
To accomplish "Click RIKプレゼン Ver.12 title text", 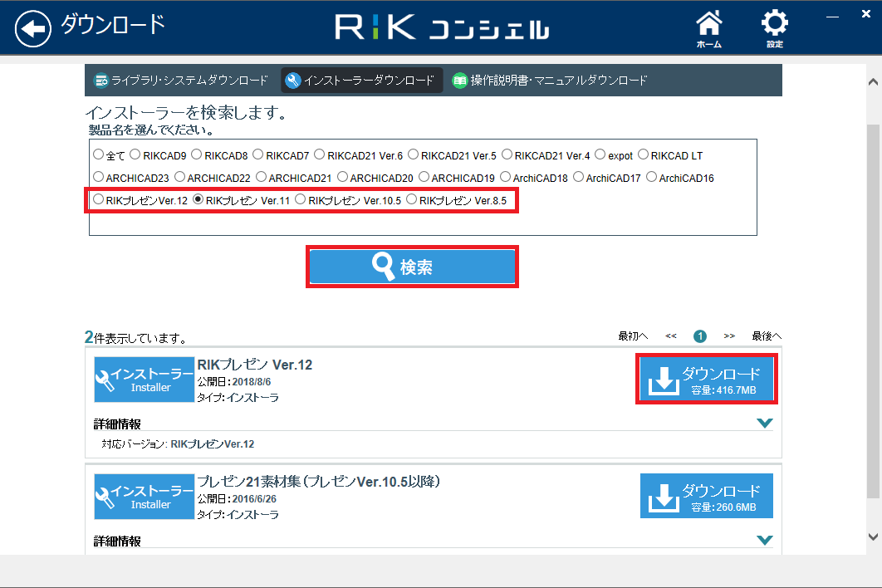I will (x=255, y=365).
